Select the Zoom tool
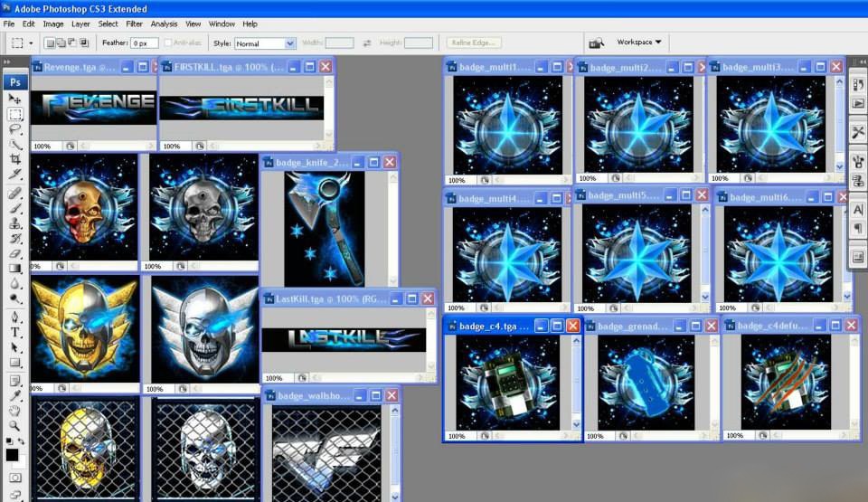Screen dimensions: 868x502 pyautogui.click(x=15, y=425)
